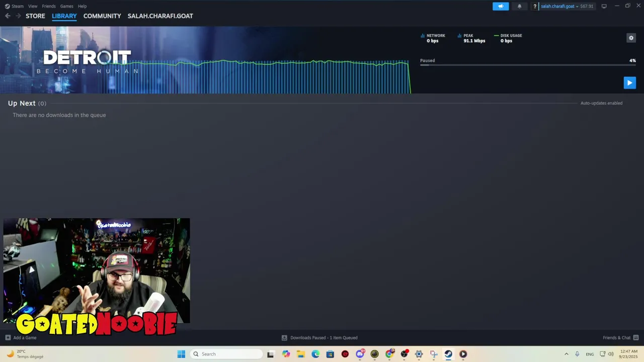Click the taskbar Search box
Image resolution: width=644 pixels, height=362 pixels.
226,354
